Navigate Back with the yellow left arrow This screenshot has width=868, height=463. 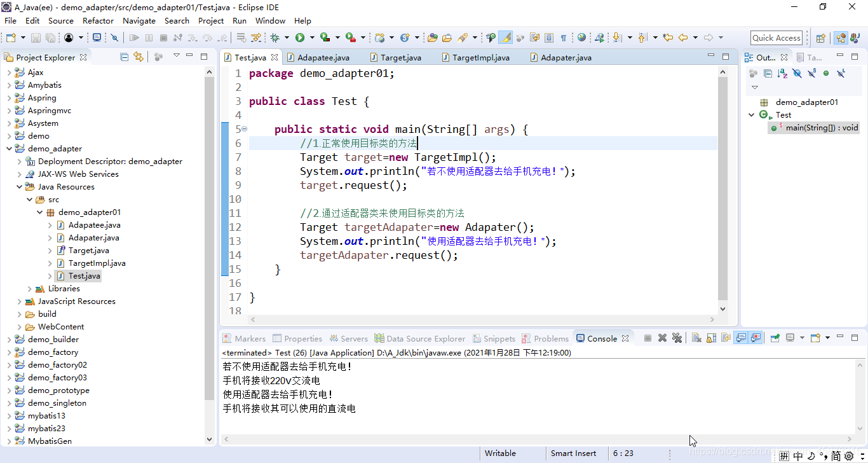(x=683, y=38)
